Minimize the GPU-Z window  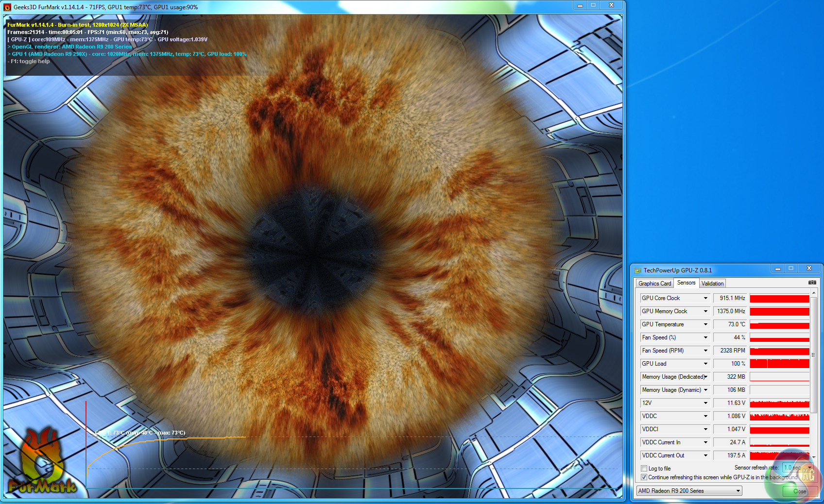click(x=777, y=269)
